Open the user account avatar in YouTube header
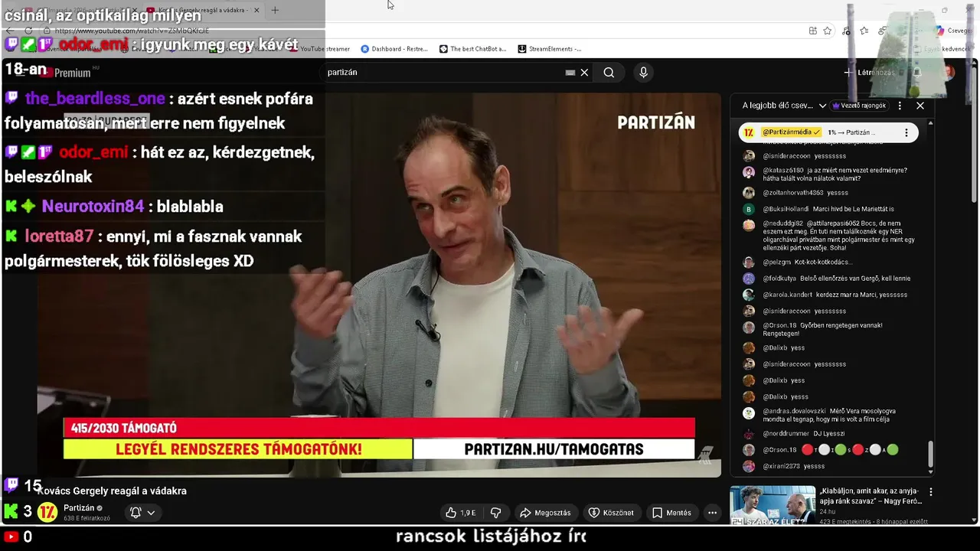Screen dimensions: 980x551 tap(948, 73)
